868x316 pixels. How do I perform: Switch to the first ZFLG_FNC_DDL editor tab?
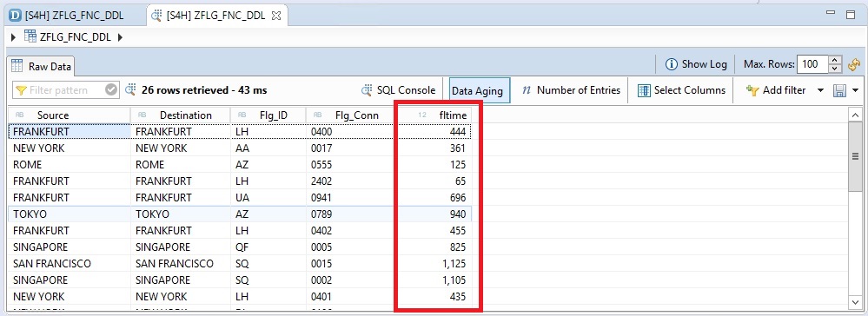click(x=68, y=16)
